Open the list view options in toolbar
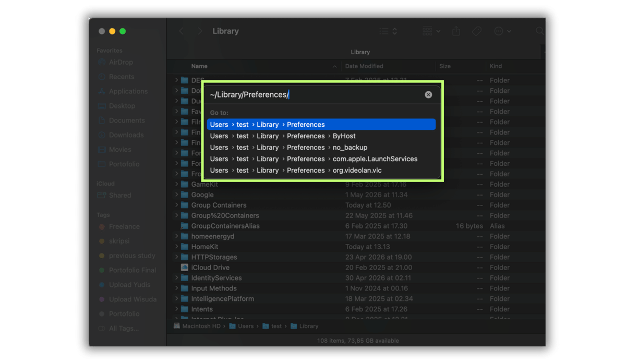The height and width of the screenshot is (364, 626). [388, 31]
